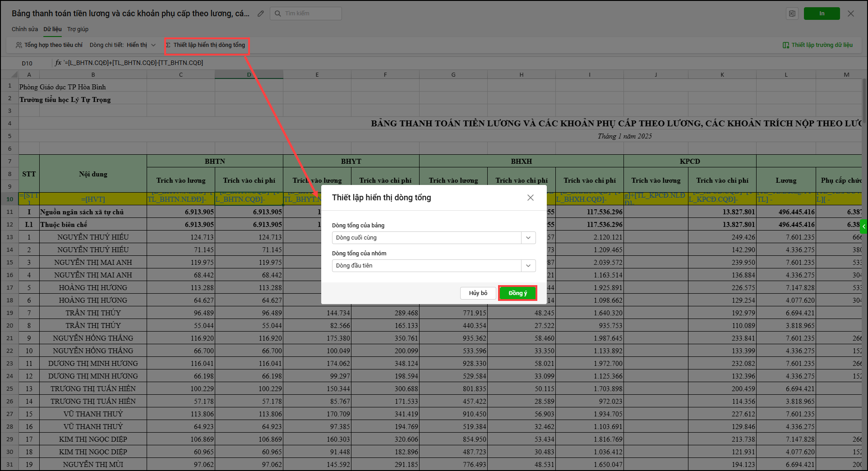Click the cell name box showing D10
This screenshot has width=868, height=471.
tap(27, 63)
